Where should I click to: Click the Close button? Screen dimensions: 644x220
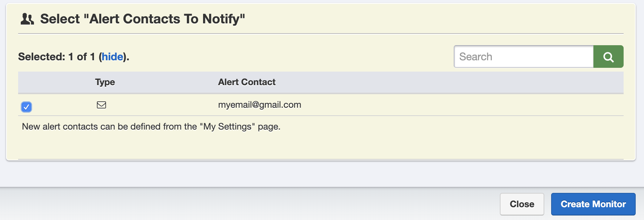pos(522,204)
